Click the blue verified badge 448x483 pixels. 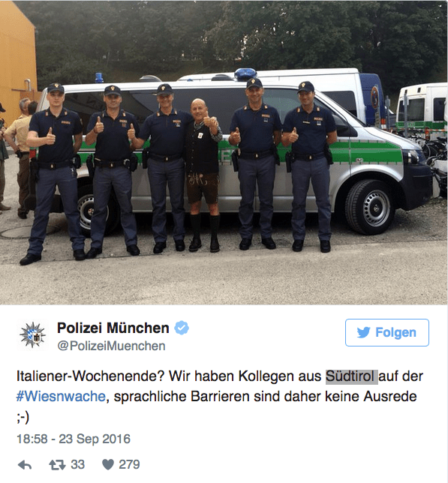[182, 328]
